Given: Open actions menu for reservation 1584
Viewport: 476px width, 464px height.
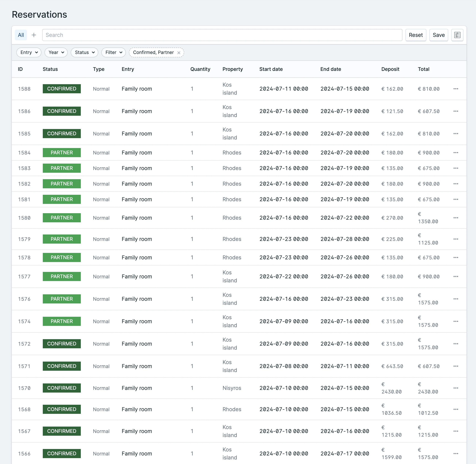Looking at the screenshot, I should click(455, 153).
